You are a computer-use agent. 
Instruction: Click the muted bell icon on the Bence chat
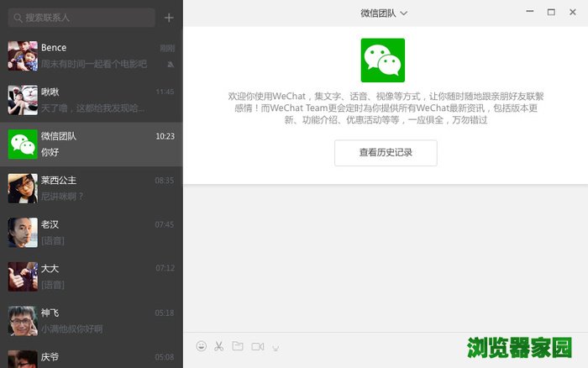(171, 65)
